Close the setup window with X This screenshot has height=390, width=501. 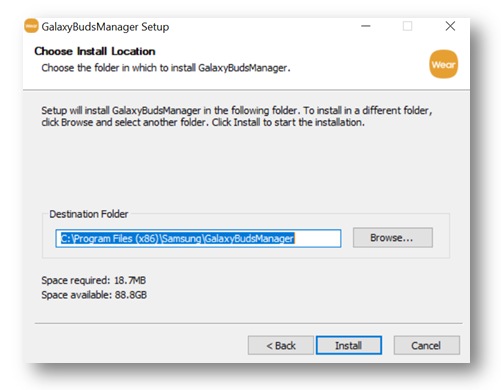pyautogui.click(x=450, y=26)
